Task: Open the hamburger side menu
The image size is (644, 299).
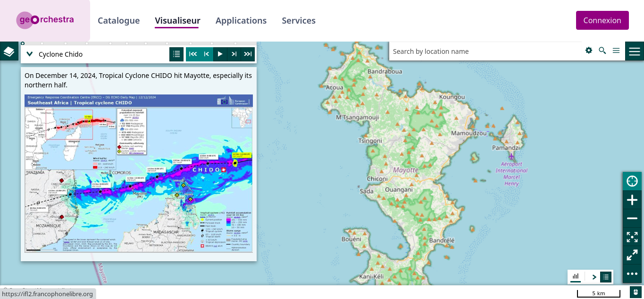Action: pos(635,51)
